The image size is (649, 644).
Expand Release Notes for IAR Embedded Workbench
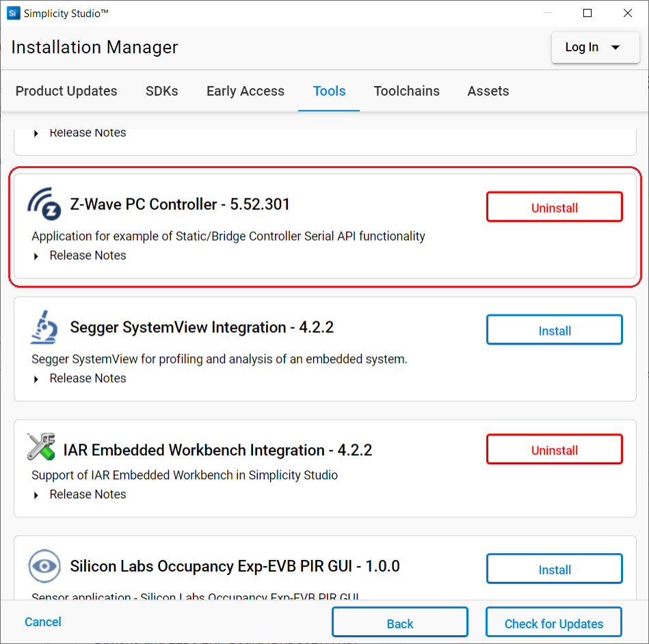[x=88, y=494]
